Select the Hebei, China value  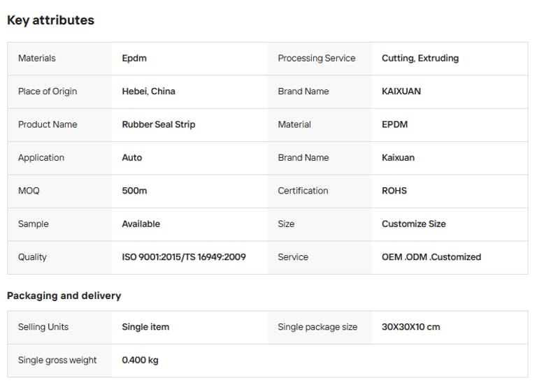[x=148, y=92]
